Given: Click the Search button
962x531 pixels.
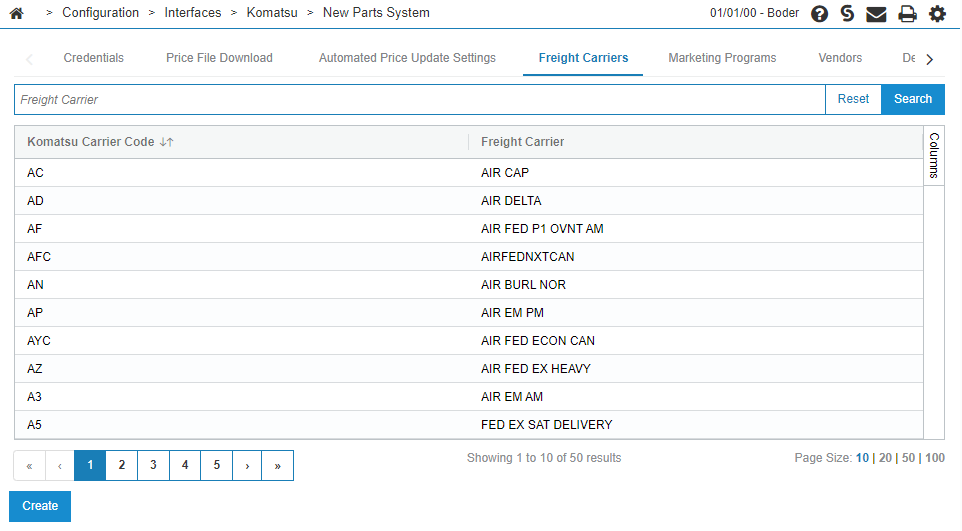Looking at the screenshot, I should coord(913,99).
